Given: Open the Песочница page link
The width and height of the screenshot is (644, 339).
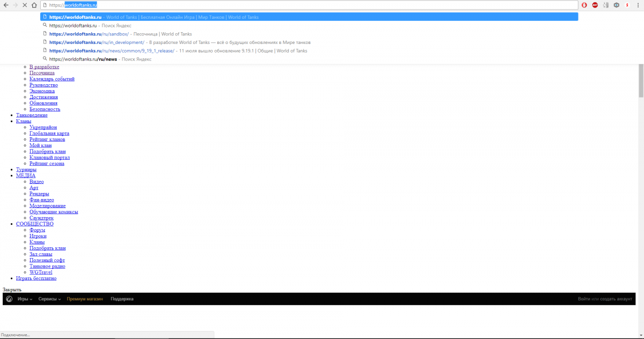Looking at the screenshot, I should (x=42, y=73).
